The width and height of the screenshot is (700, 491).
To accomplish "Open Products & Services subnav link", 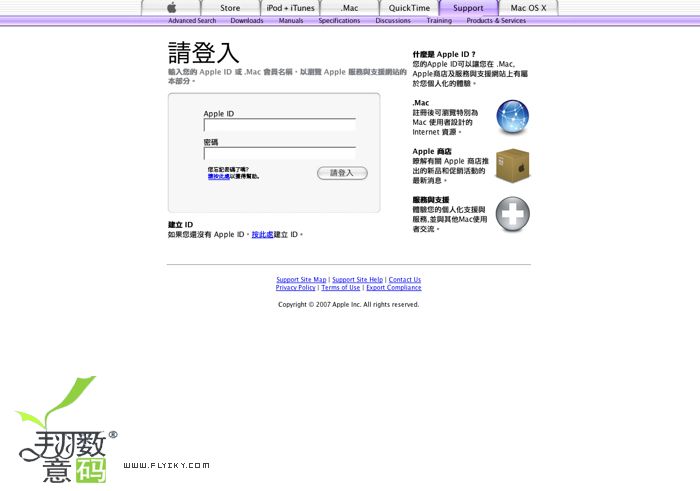I will (496, 21).
